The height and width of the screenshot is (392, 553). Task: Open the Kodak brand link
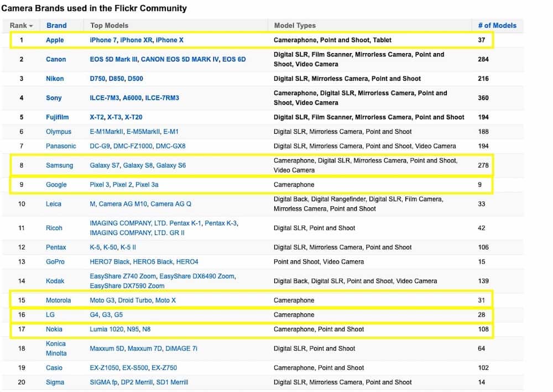55,281
